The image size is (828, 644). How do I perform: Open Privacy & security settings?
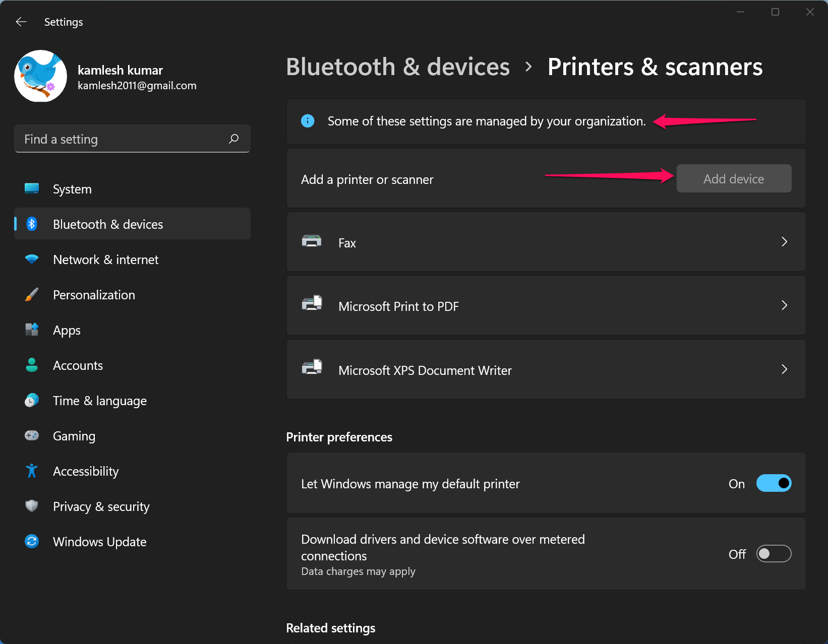click(132, 506)
